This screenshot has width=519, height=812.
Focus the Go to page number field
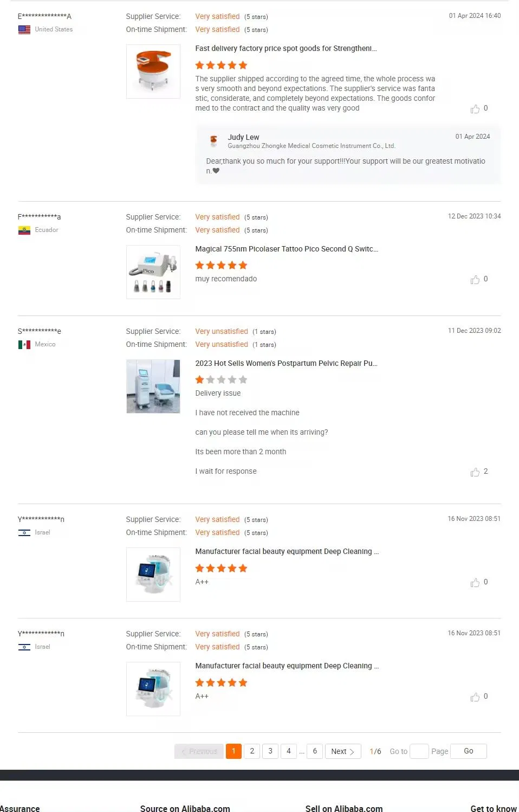pyautogui.click(x=419, y=751)
